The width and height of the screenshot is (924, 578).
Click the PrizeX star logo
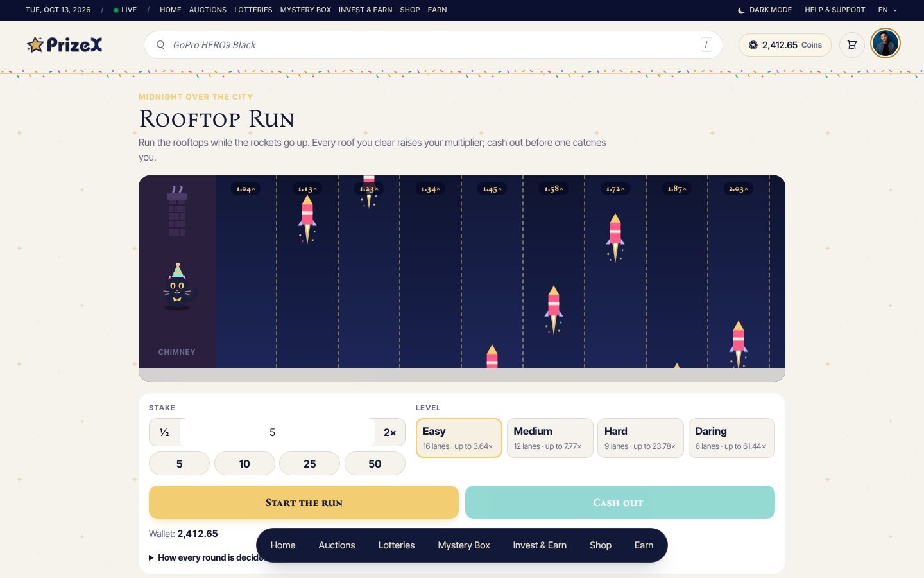click(64, 45)
